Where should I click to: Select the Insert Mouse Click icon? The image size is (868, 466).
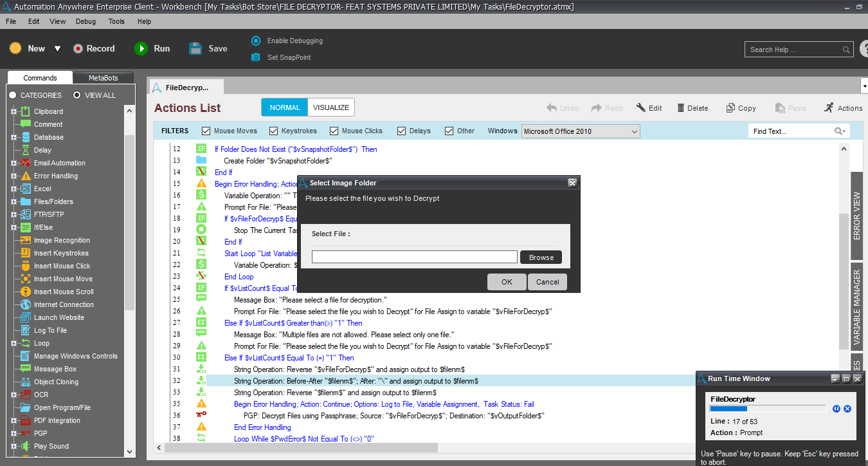tap(26, 266)
